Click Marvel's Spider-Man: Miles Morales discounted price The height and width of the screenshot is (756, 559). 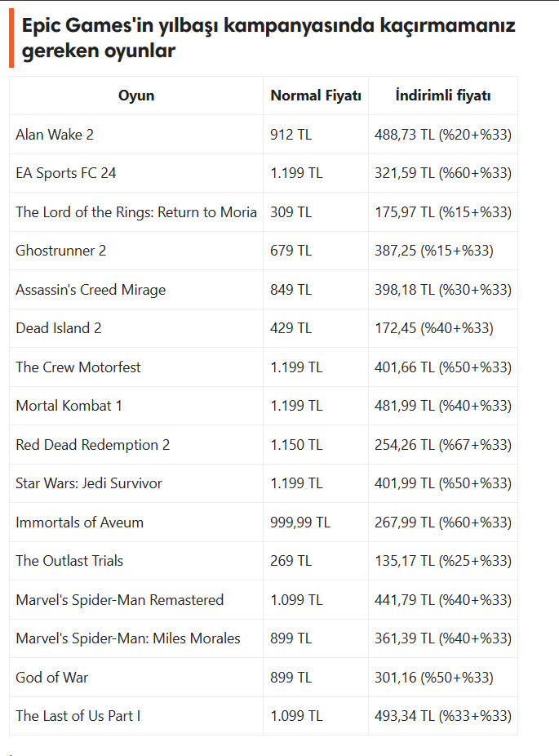[x=441, y=638]
